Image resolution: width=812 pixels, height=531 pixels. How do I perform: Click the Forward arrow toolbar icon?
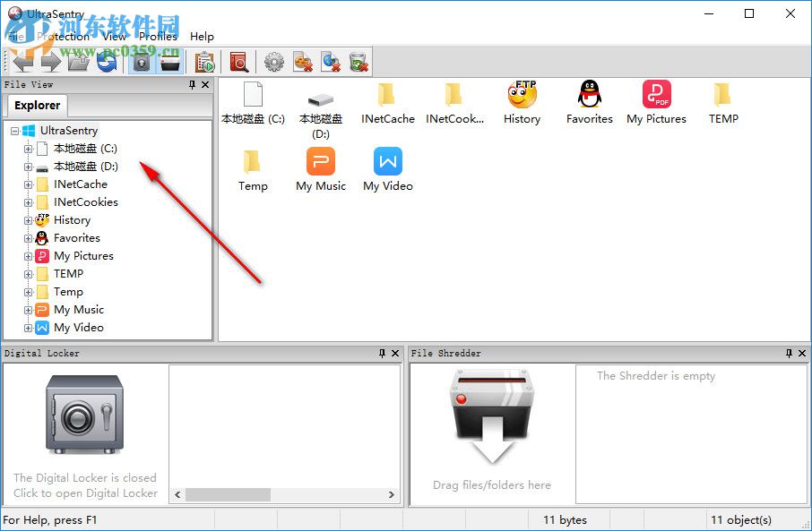pos(51,63)
